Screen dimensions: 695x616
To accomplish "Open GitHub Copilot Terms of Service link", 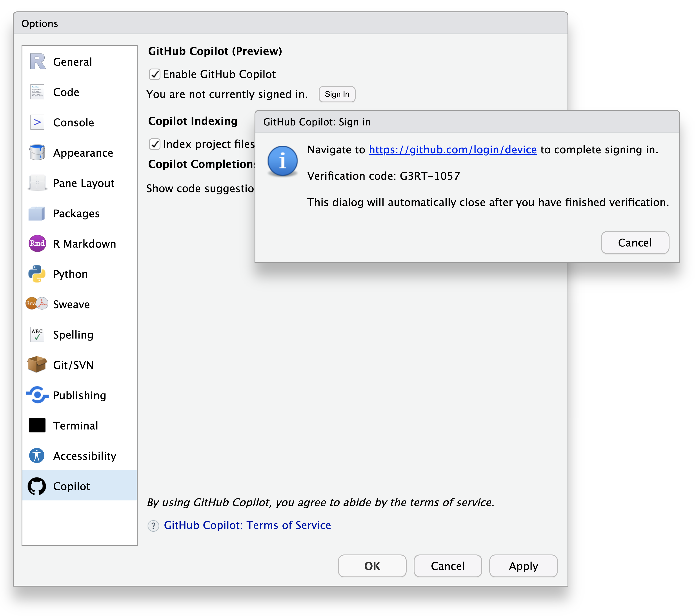I will (x=247, y=525).
